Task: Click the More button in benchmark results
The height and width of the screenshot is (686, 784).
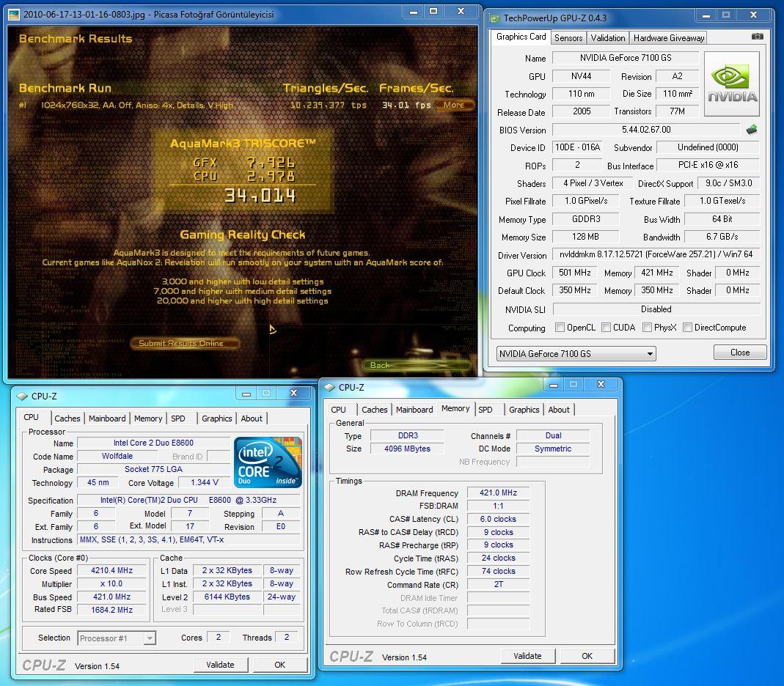Action: 453,105
